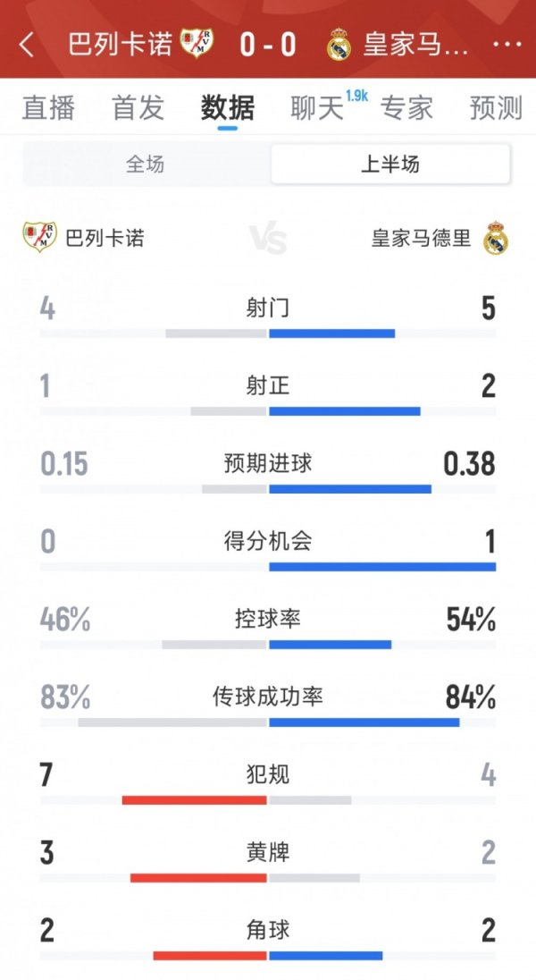
Task: Open the more options (...) menu
Action: tap(507, 43)
